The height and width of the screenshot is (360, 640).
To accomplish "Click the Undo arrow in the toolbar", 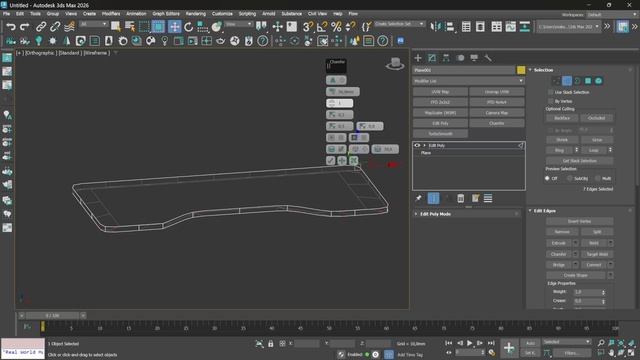I will point(11,27).
